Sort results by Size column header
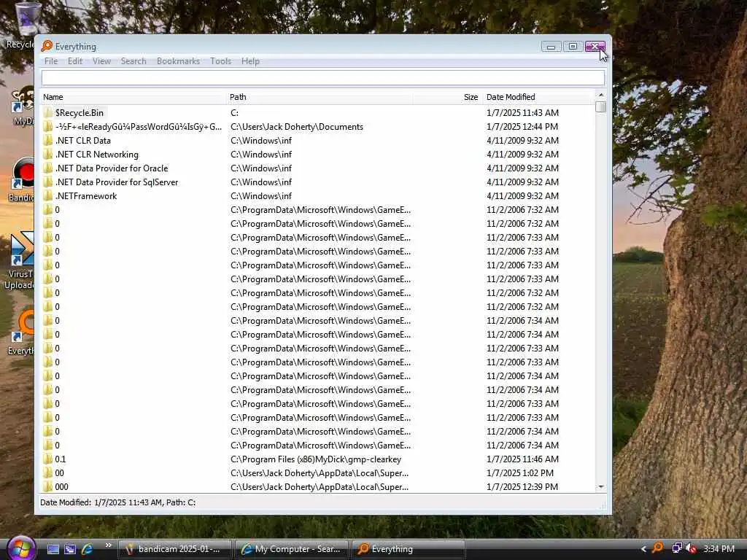Screen dimensions: 747x560 click(x=447, y=97)
